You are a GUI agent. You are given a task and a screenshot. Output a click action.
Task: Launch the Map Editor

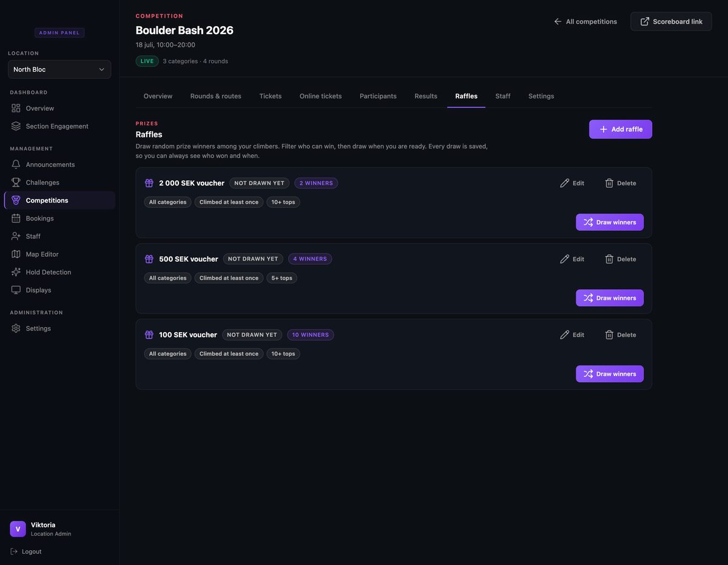[x=59, y=254]
